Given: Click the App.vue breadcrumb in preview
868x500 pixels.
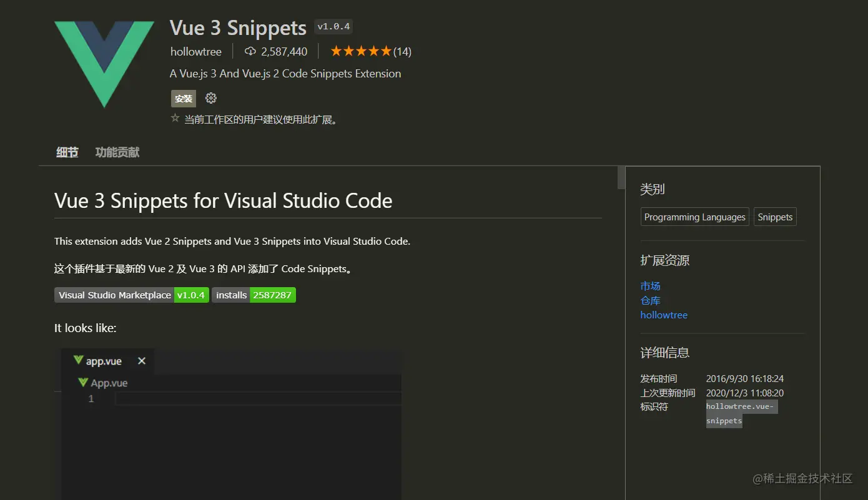Looking at the screenshot, I should (x=103, y=383).
